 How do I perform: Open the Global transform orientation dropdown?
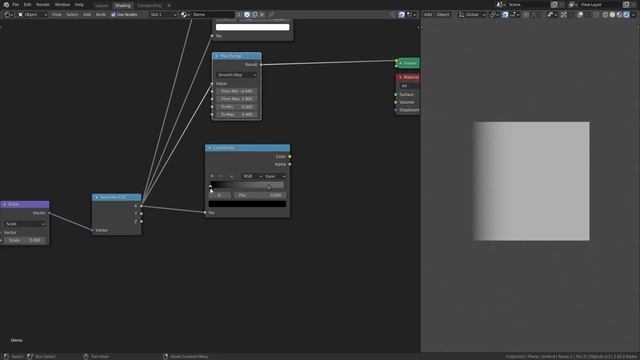click(x=472, y=15)
